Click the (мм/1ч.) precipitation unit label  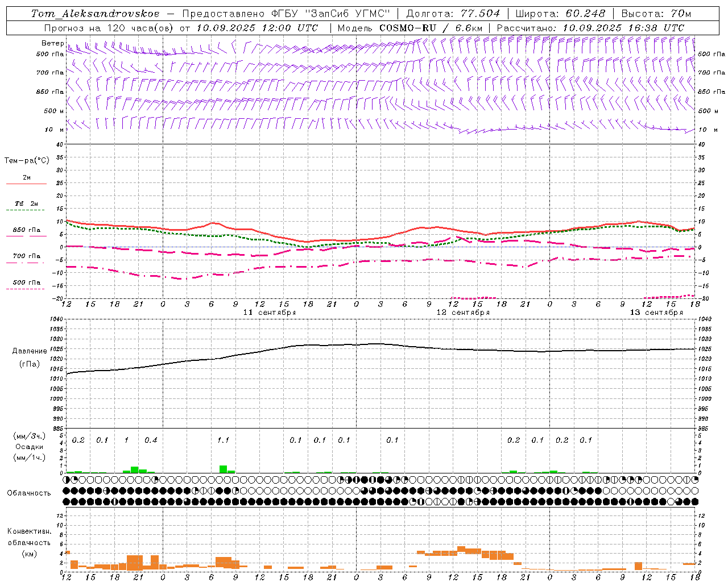29,458
